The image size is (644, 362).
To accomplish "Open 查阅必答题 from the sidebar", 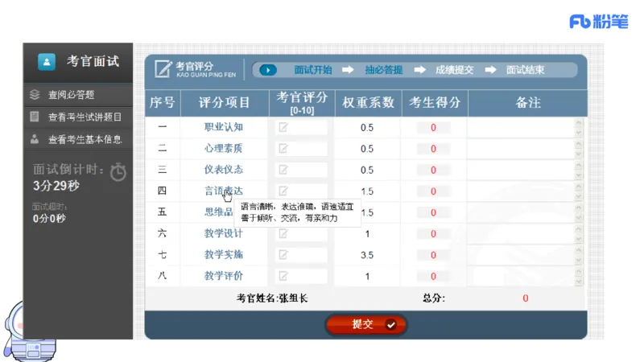I will tap(71, 95).
